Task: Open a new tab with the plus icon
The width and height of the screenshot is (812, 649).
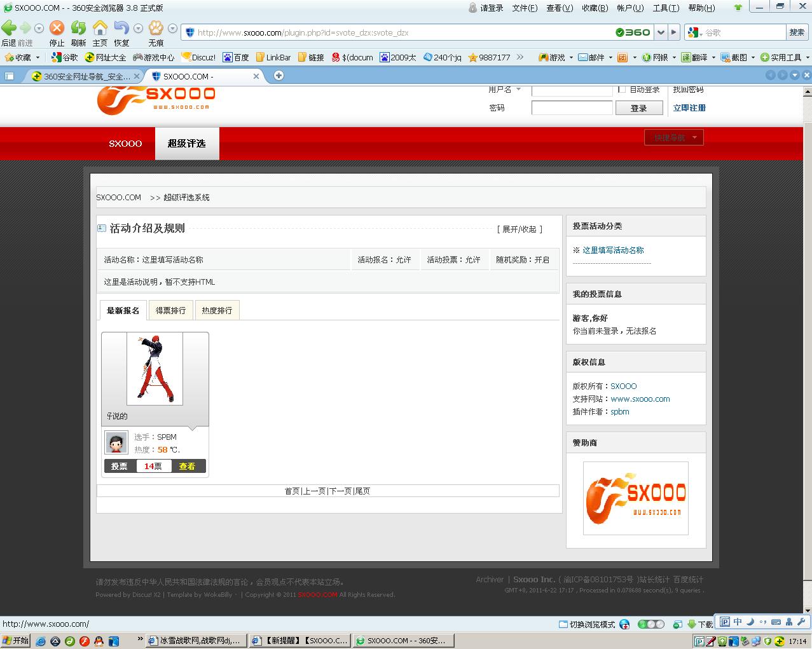Action: (x=279, y=76)
